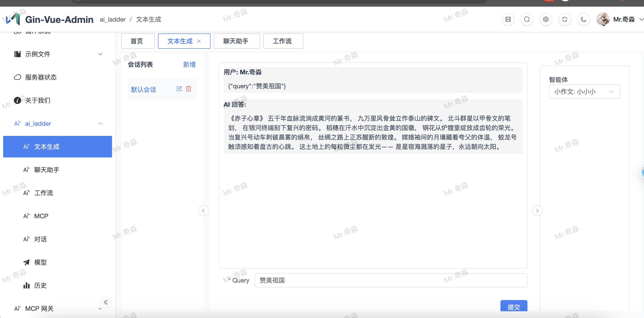Toggle dark mode with the moon icon
The width and height of the screenshot is (644, 318).
[x=583, y=19]
